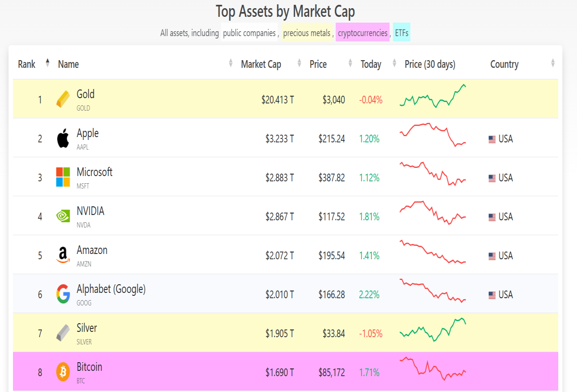Click the Microsoft logo icon
Image resolution: width=577 pixels, height=392 pixels.
pos(63,177)
